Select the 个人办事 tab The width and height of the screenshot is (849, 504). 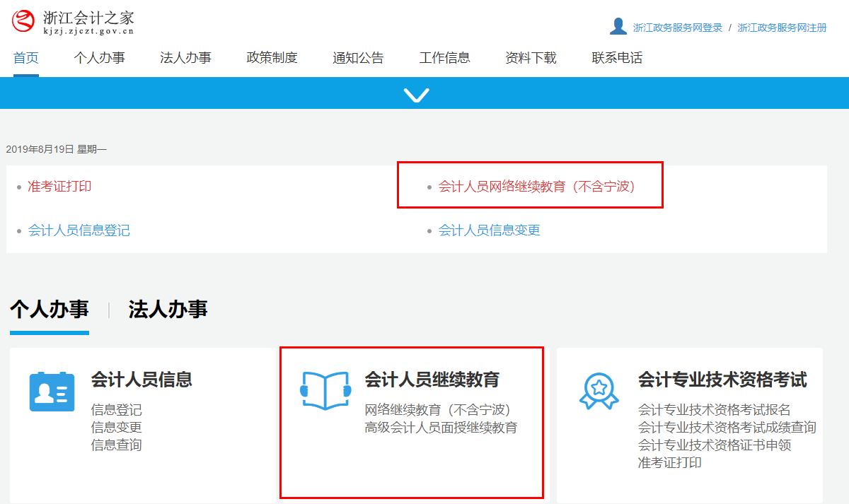point(48,309)
